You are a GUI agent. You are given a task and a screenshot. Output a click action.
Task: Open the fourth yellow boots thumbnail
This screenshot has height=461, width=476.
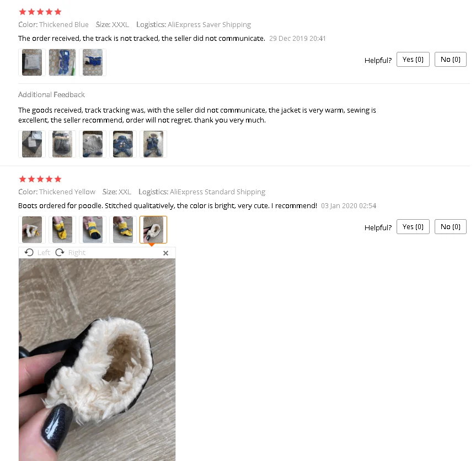[x=123, y=230]
